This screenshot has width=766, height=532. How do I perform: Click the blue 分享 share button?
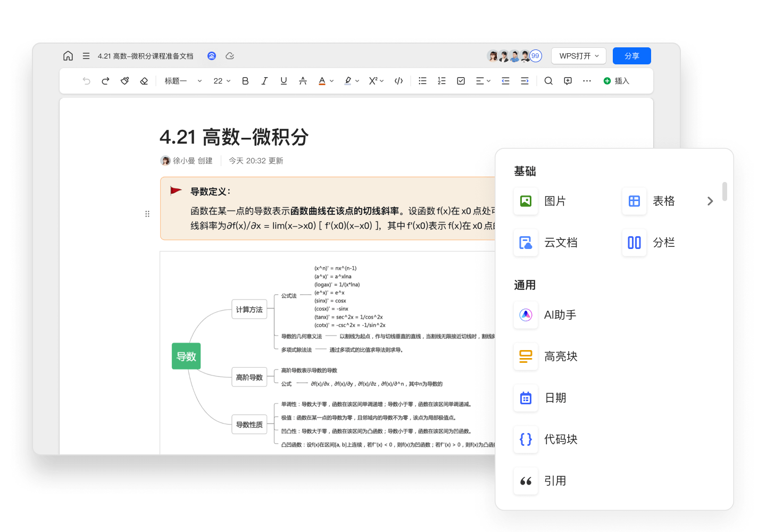(x=631, y=55)
